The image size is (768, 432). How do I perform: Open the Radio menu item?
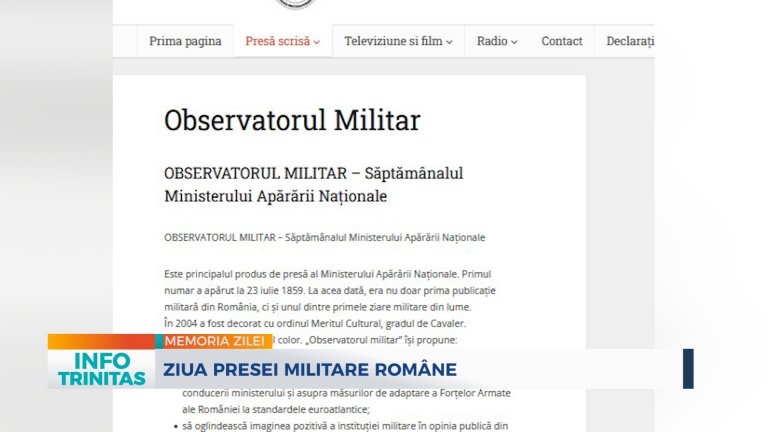pyautogui.click(x=492, y=41)
